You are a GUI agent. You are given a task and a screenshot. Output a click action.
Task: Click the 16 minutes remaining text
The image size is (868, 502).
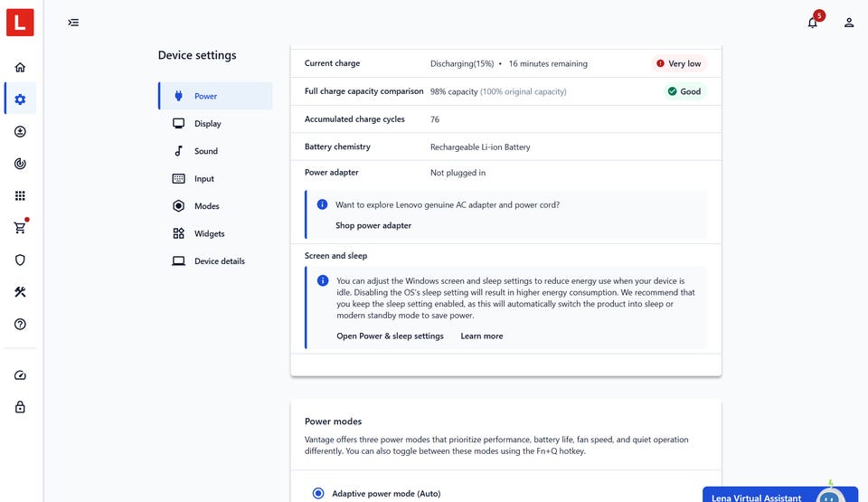(548, 63)
